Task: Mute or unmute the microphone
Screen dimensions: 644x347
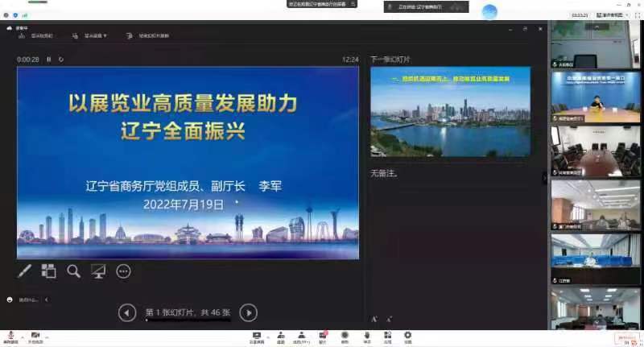Action: 10,337
